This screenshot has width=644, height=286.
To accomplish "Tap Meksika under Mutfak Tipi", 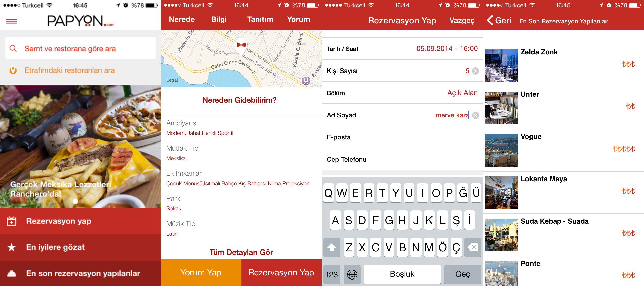I will click(x=176, y=158).
